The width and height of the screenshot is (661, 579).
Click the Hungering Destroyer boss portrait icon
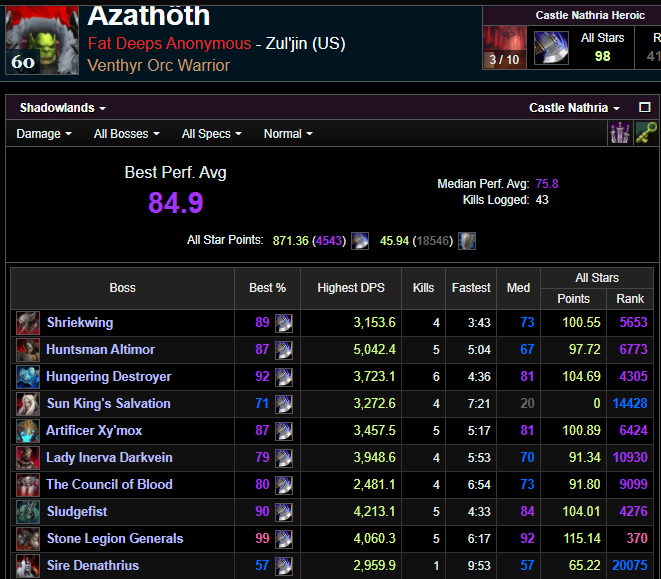coord(28,377)
